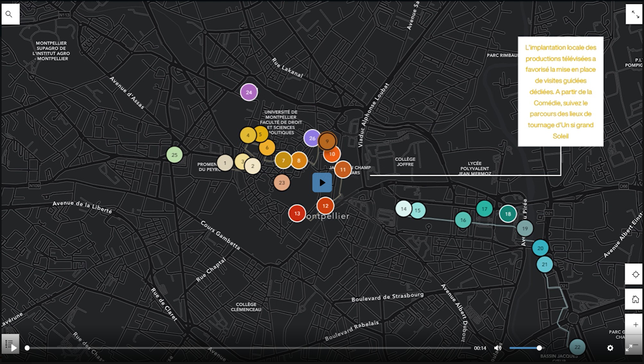Mute the video speaker icon
Viewport: 644px width, 364px height.
pyautogui.click(x=498, y=348)
